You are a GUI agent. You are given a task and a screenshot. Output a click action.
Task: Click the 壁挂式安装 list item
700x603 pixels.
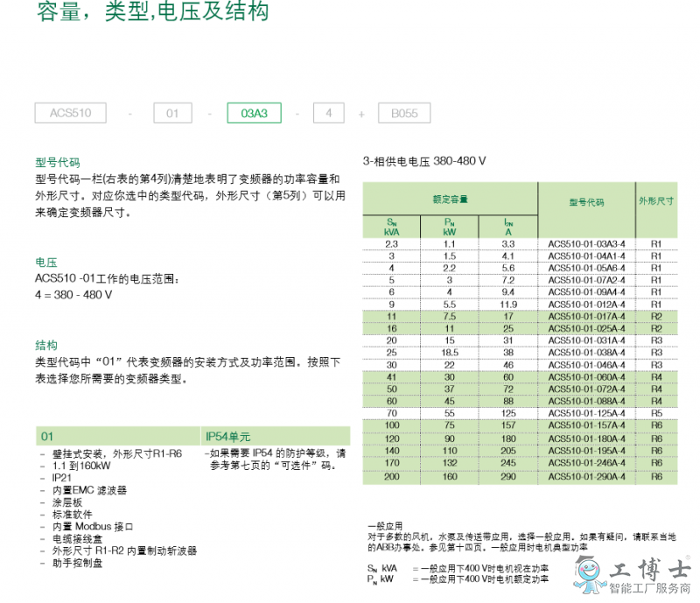(117, 454)
